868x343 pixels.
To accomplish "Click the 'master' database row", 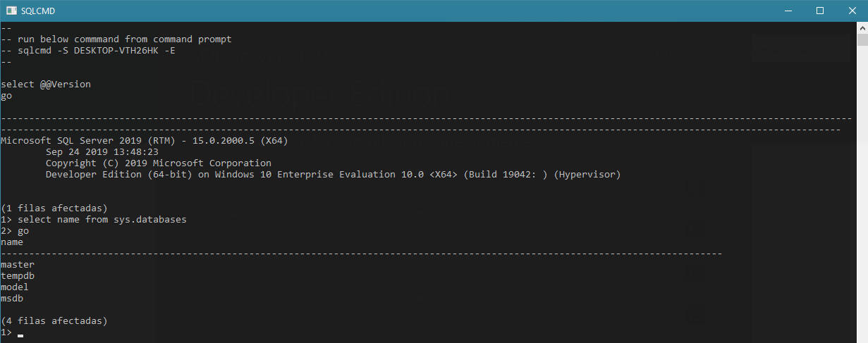I will [x=18, y=265].
